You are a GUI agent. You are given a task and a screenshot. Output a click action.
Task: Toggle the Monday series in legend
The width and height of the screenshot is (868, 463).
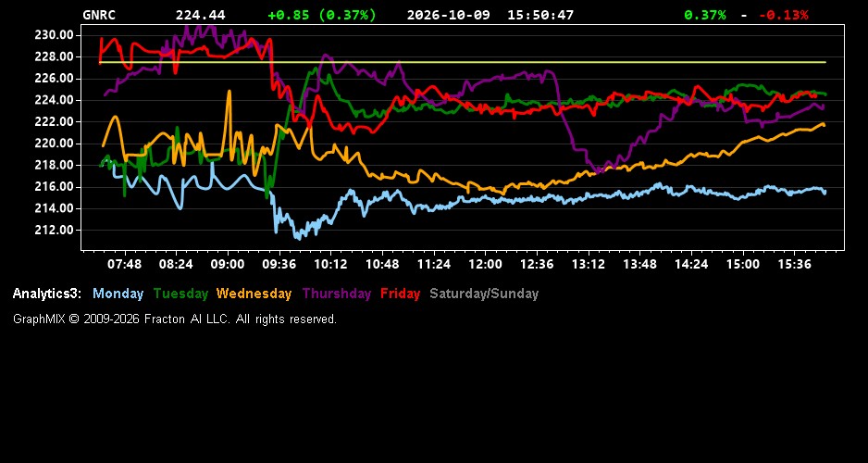click(118, 294)
